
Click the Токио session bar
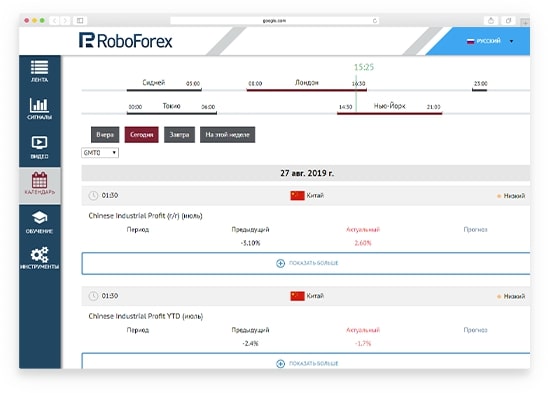[172, 113]
